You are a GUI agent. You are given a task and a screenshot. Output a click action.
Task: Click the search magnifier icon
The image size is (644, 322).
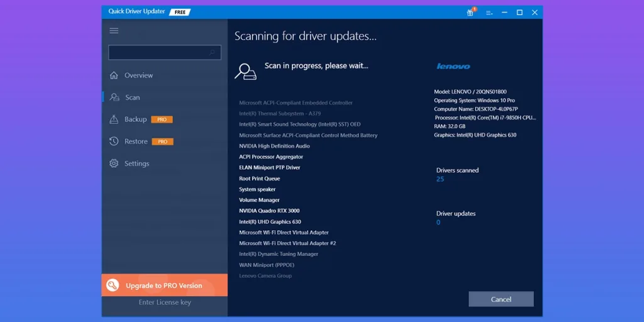(213, 52)
